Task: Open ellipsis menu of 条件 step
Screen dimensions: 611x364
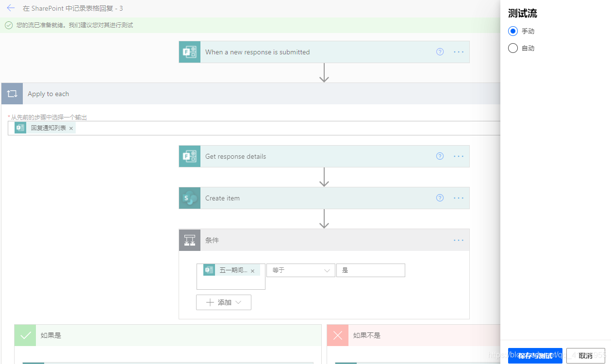Action: (459, 240)
